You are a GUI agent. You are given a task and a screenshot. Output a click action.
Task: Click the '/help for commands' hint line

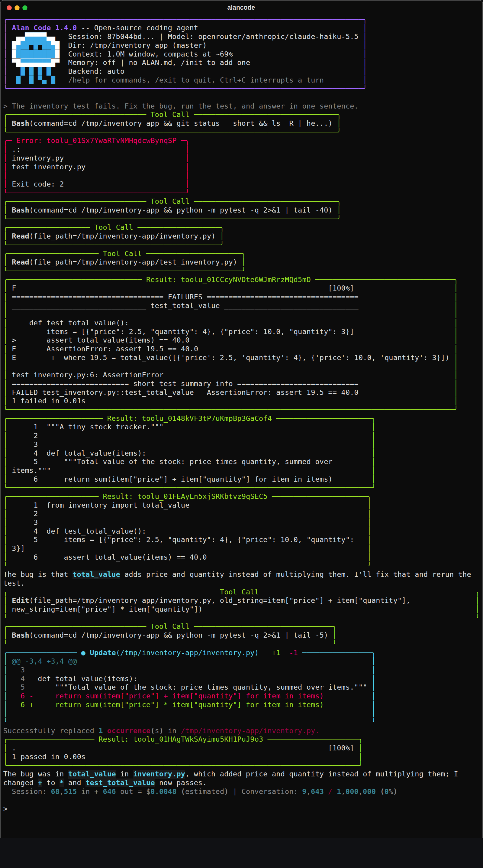pos(196,80)
